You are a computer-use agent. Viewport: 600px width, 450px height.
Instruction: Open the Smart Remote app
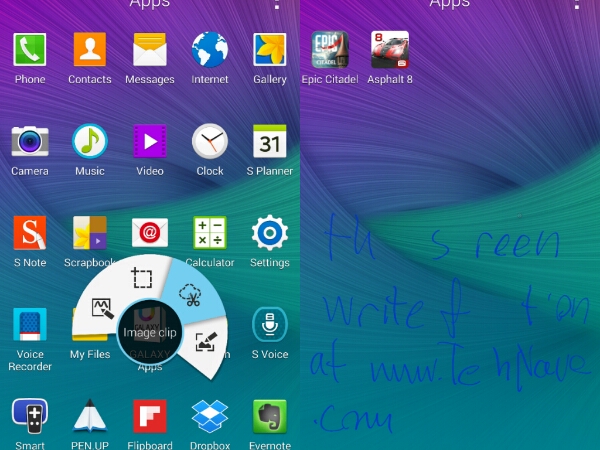(x=30, y=416)
